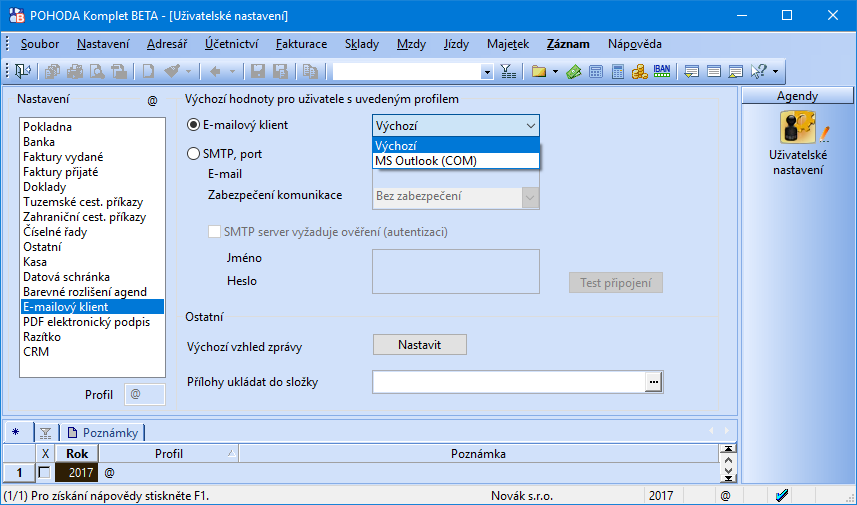Click the copy icon after the save icons
Viewport: 857px width, 505px height.
click(x=310, y=71)
